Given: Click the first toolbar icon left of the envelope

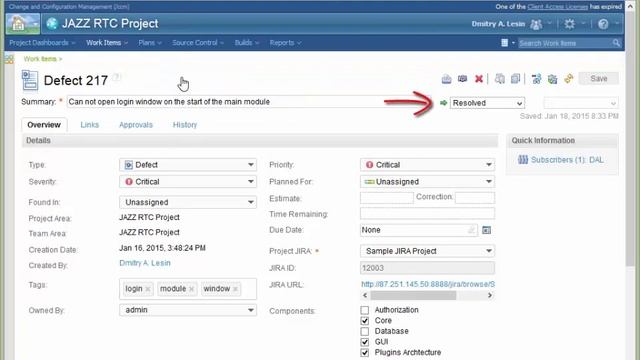Looking at the screenshot, I should click(446, 79).
